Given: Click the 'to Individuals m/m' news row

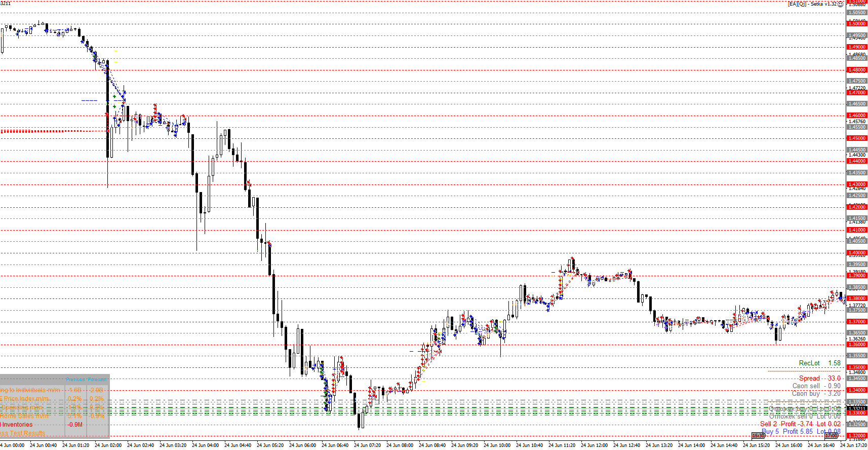Looking at the screenshot, I should point(30,390).
